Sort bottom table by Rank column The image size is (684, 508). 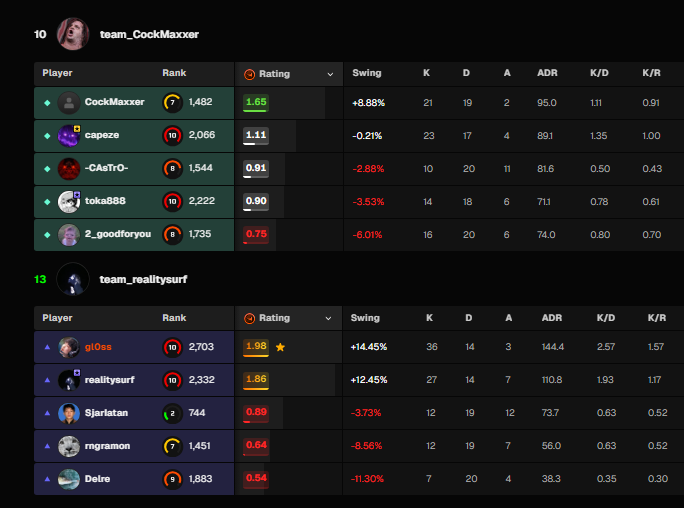[174, 318]
